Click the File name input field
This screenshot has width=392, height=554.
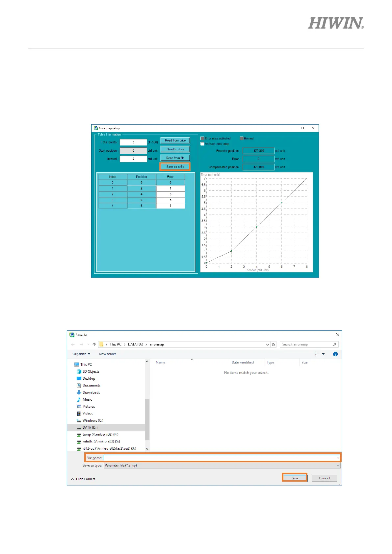coord(220,458)
